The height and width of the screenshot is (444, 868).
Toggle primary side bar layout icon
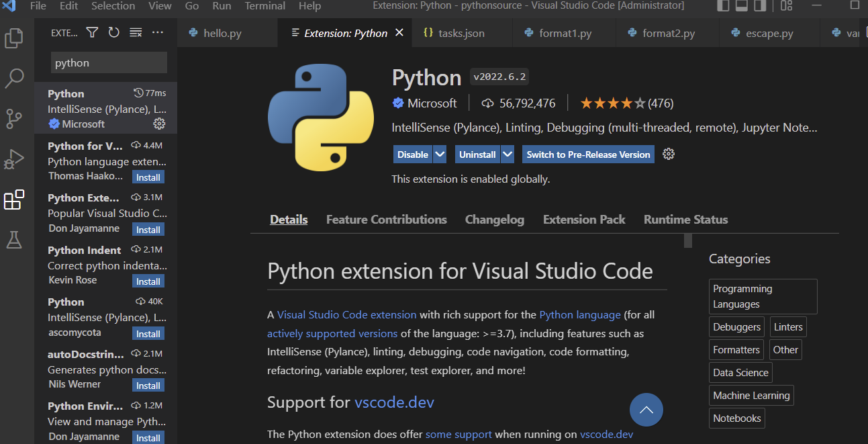(723, 6)
